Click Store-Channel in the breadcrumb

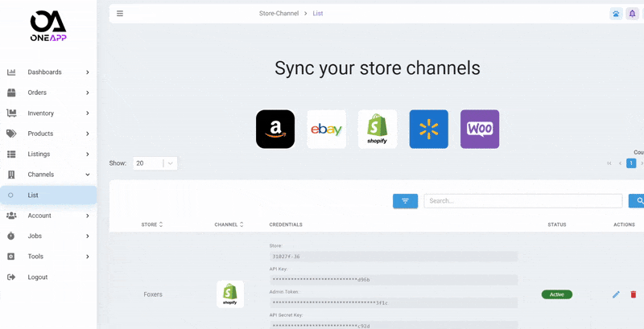(x=279, y=14)
